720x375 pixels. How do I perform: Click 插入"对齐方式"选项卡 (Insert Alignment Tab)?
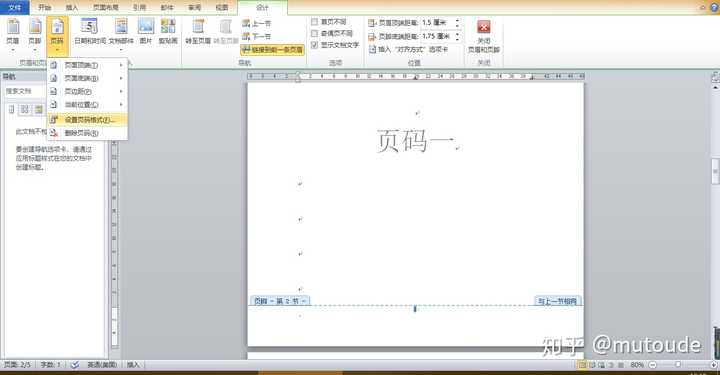[408, 49]
